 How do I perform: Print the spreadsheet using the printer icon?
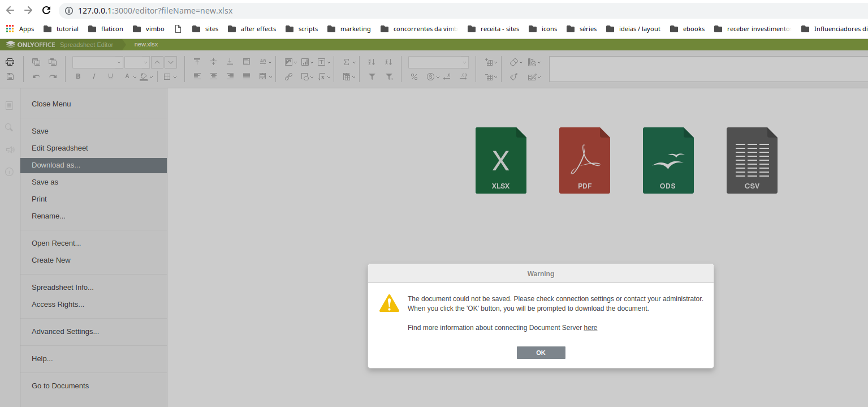pyautogui.click(x=10, y=62)
